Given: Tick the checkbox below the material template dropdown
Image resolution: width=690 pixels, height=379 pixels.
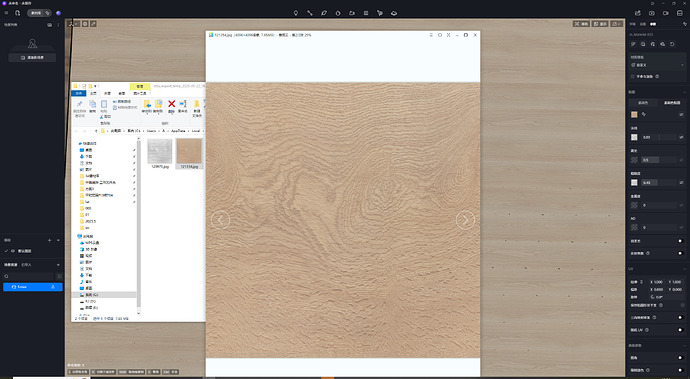Looking at the screenshot, I should pyautogui.click(x=633, y=76).
